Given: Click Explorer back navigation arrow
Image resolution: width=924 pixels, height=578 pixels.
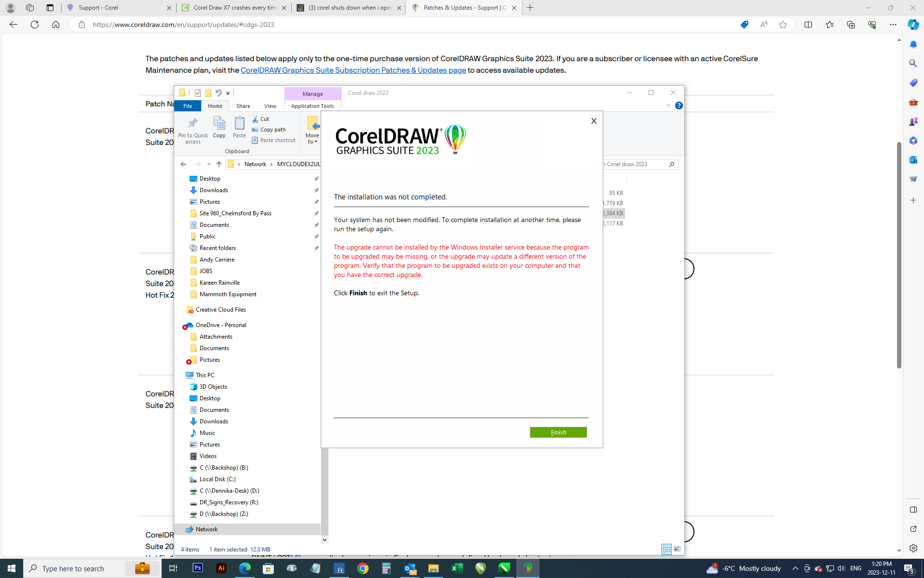Looking at the screenshot, I should [x=183, y=164].
